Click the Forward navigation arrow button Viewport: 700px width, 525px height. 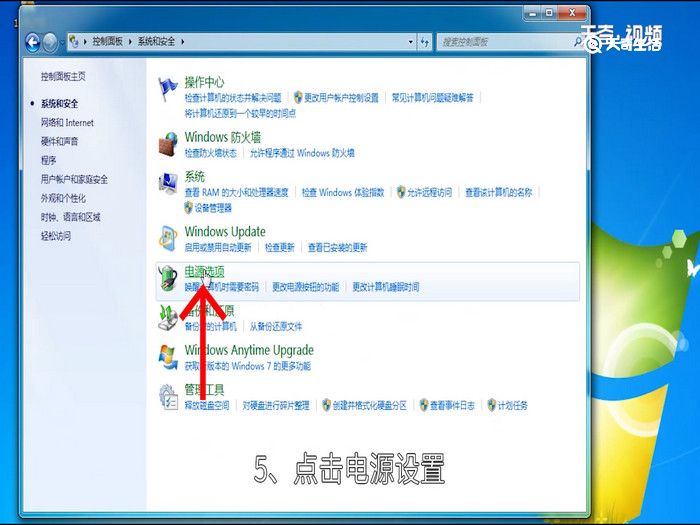50,42
